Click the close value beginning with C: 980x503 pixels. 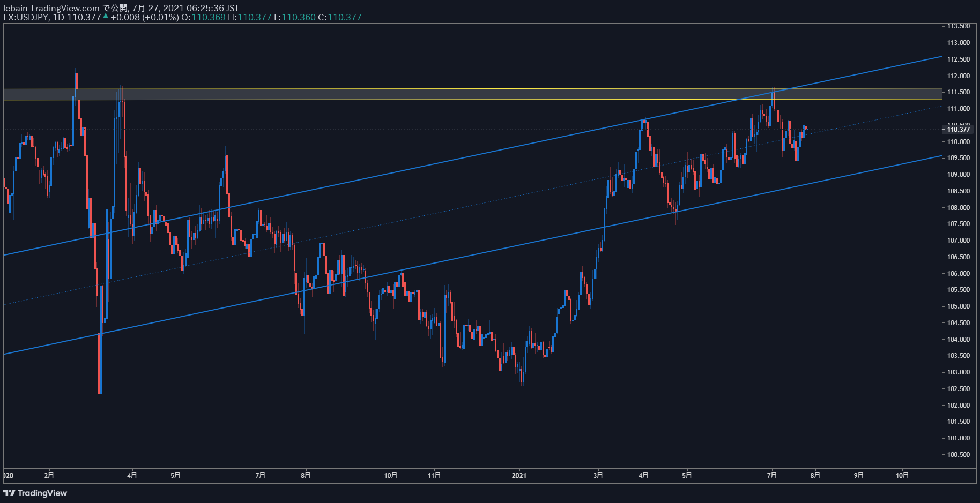[x=340, y=17]
